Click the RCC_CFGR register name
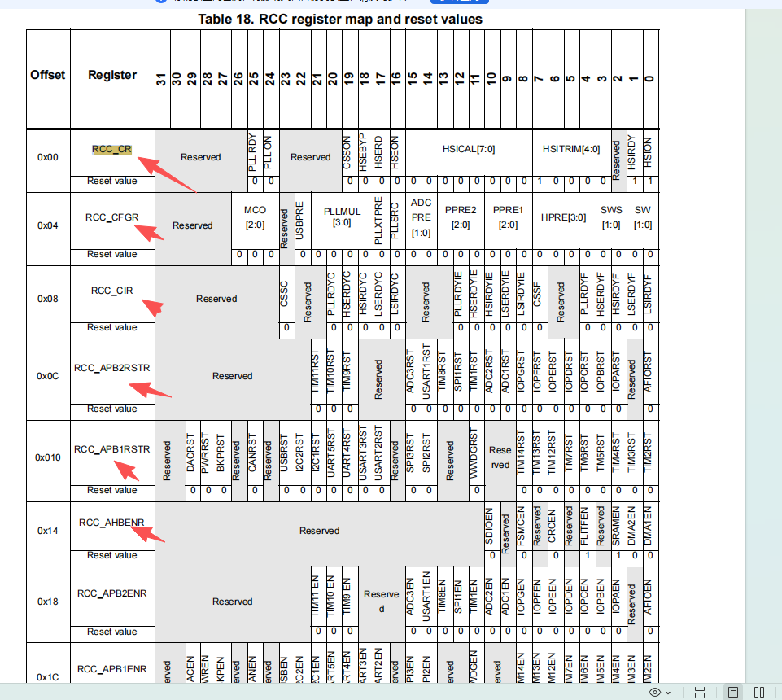Viewport: 782px width, 700px height. [111, 217]
